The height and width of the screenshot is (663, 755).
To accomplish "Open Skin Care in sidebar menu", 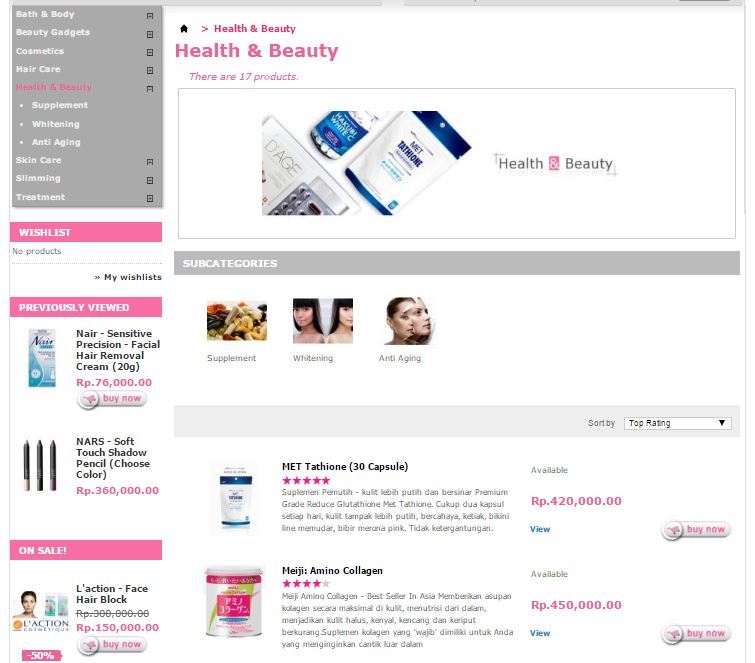I will coord(39,160).
